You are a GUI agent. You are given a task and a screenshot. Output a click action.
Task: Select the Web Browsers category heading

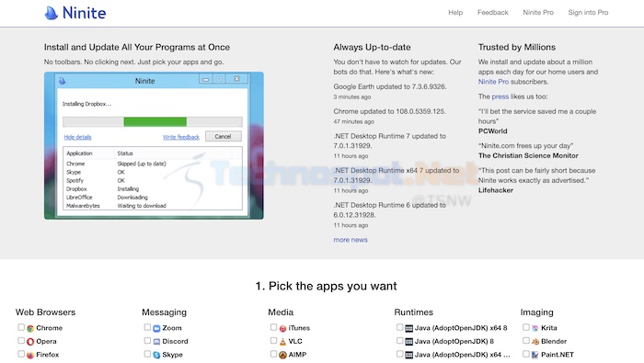pyautogui.click(x=46, y=312)
